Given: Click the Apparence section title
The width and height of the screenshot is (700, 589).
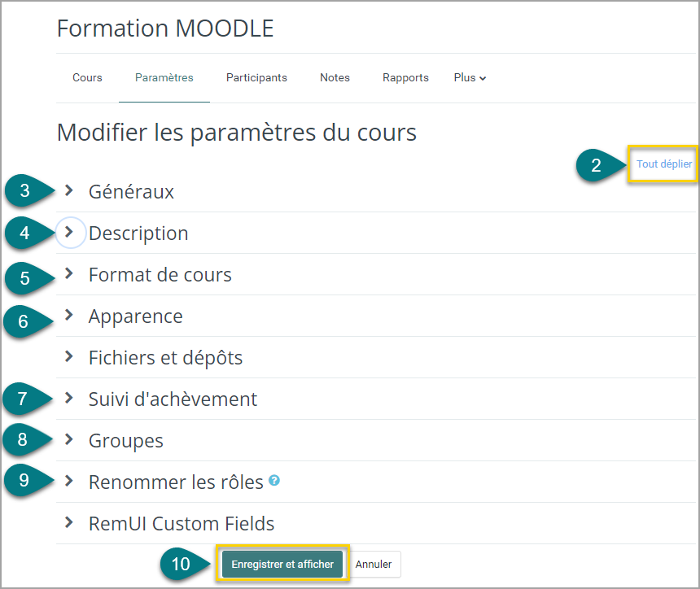Looking at the screenshot, I should point(135,316).
